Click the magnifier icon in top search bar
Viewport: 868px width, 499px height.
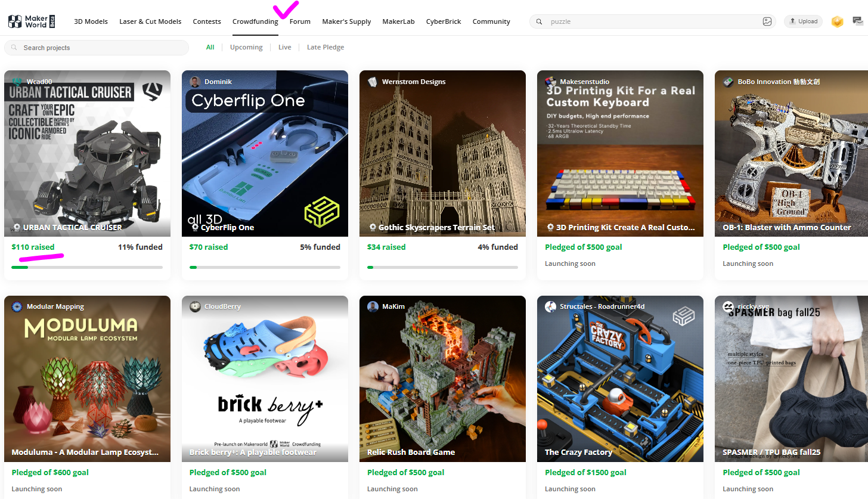(x=540, y=21)
